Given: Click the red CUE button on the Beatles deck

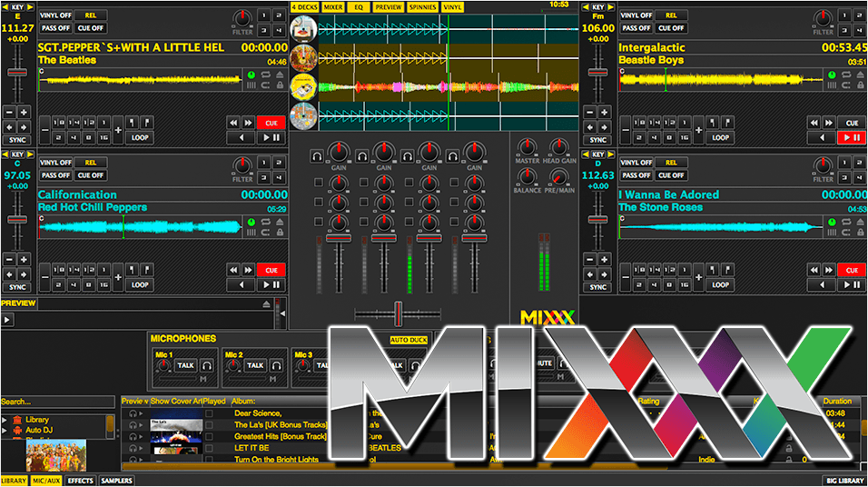Looking at the screenshot, I should [x=271, y=123].
